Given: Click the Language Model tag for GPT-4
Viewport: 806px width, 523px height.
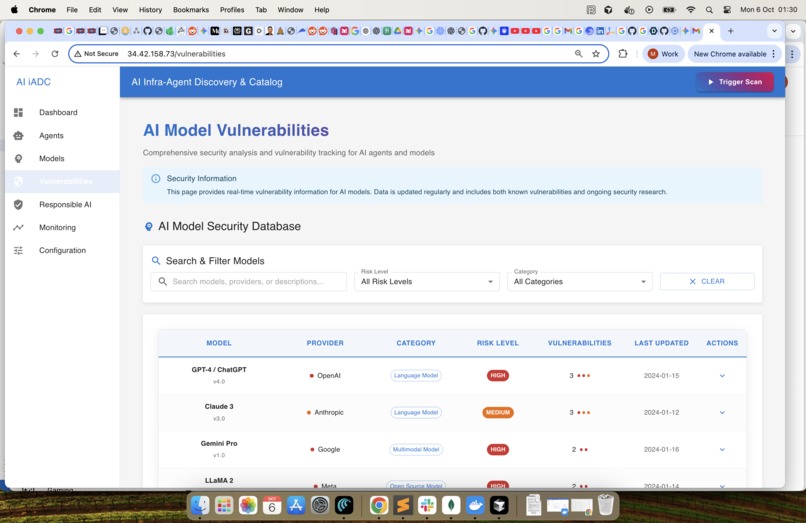Looking at the screenshot, I should (x=416, y=376).
